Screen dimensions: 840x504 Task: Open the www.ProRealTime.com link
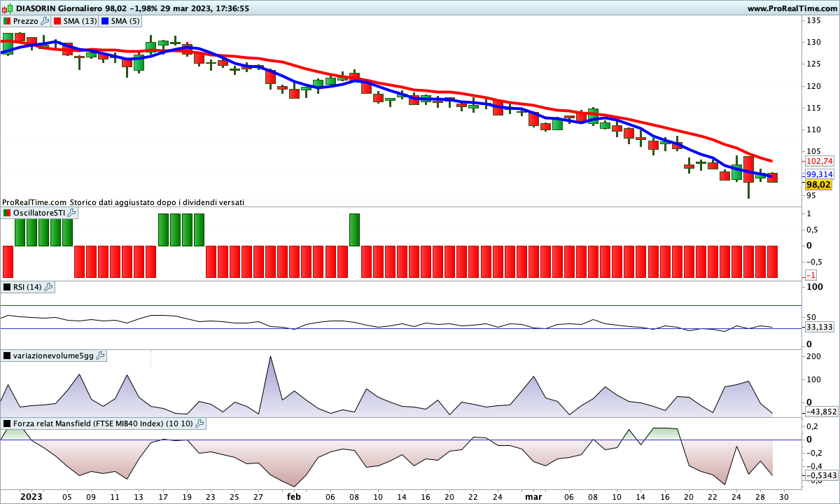tap(792, 8)
